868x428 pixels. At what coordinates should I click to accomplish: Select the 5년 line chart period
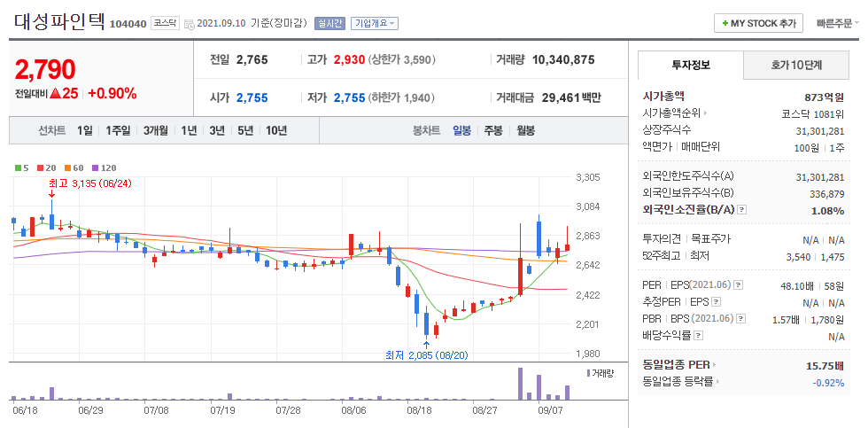(x=245, y=130)
